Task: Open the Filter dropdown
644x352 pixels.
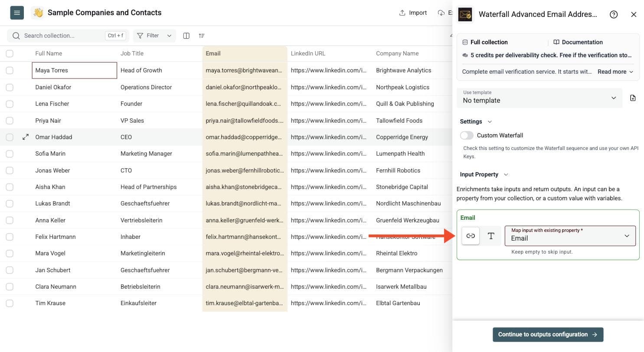Action: point(154,36)
